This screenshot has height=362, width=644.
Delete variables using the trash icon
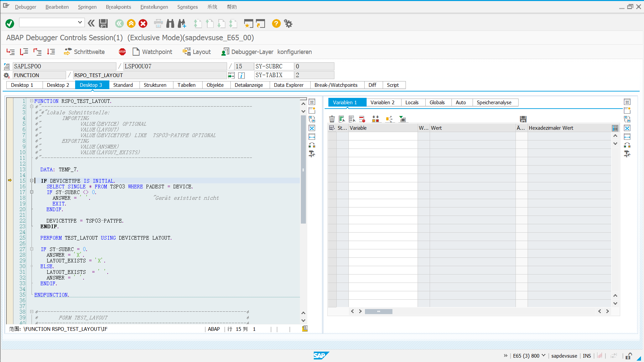(x=332, y=119)
